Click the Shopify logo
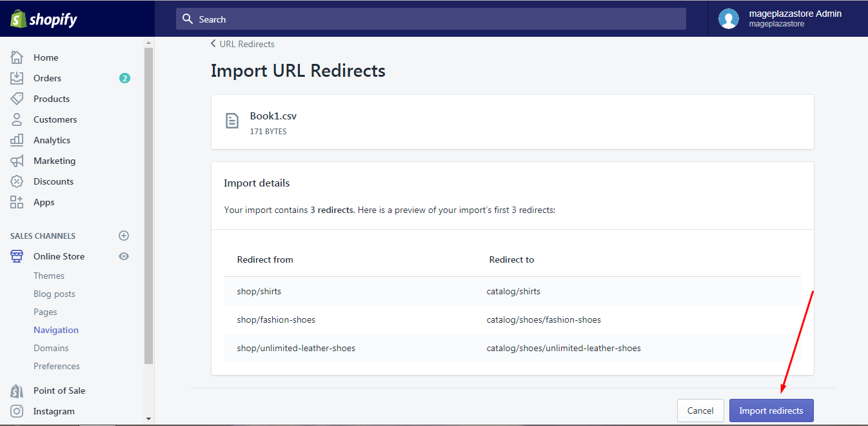 [43, 19]
